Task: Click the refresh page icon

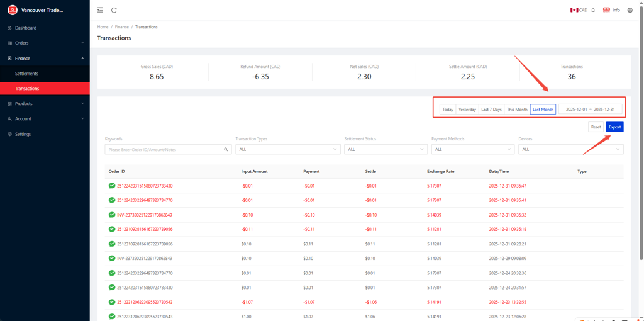Action: 114,10
